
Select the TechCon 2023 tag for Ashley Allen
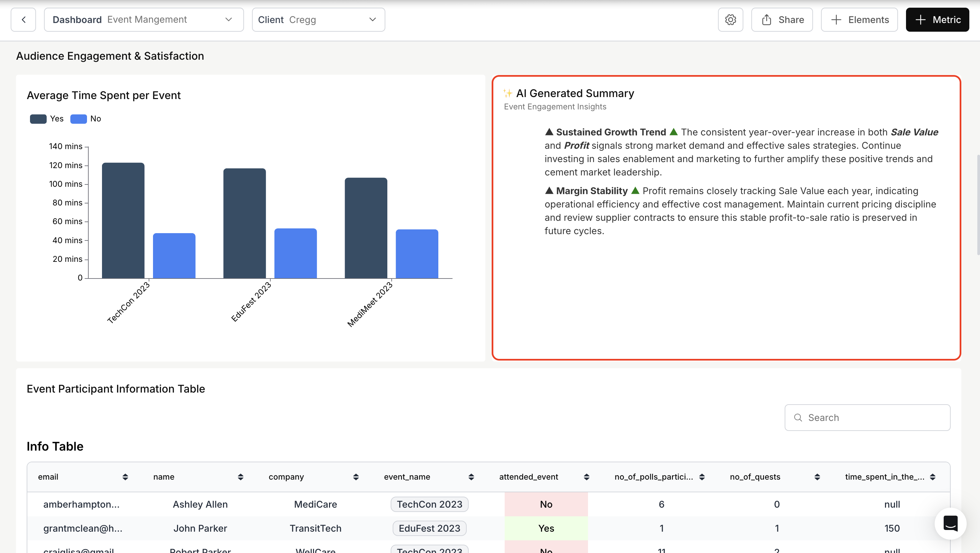(x=429, y=504)
